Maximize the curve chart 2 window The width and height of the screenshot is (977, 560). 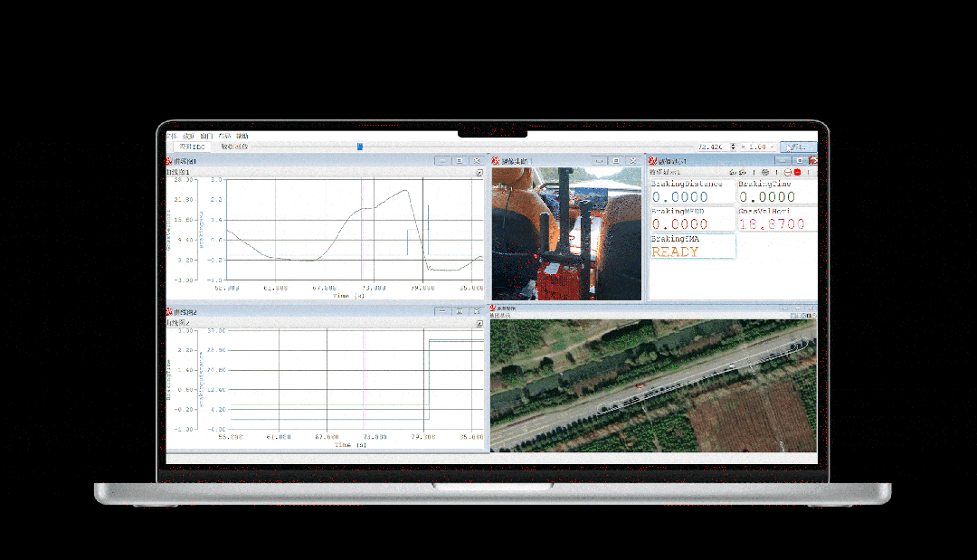460,311
